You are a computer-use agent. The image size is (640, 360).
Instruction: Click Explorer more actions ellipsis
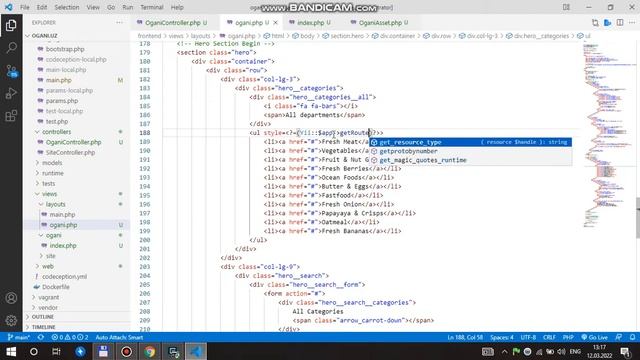(119, 23)
